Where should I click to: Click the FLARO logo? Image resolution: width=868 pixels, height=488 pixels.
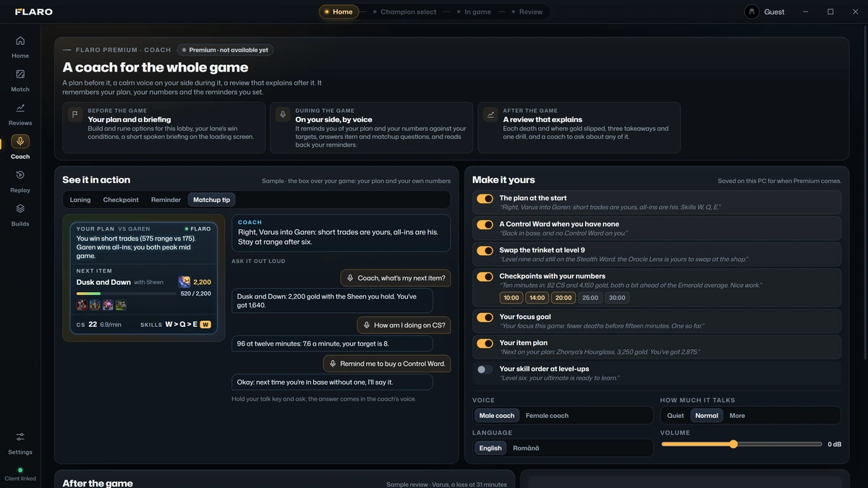(34, 12)
